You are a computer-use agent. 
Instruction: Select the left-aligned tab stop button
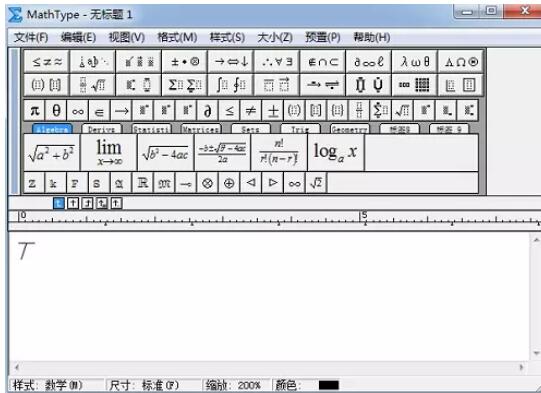[x=59, y=203]
